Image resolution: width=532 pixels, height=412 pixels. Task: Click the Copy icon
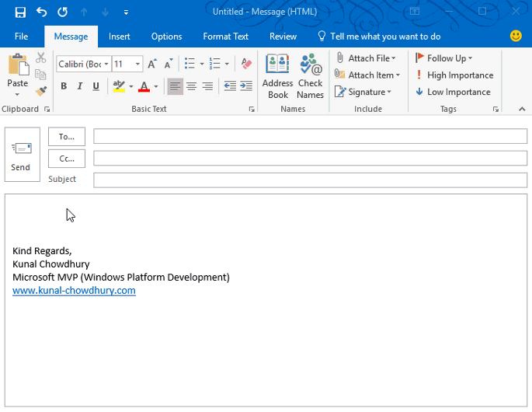[x=40, y=74]
